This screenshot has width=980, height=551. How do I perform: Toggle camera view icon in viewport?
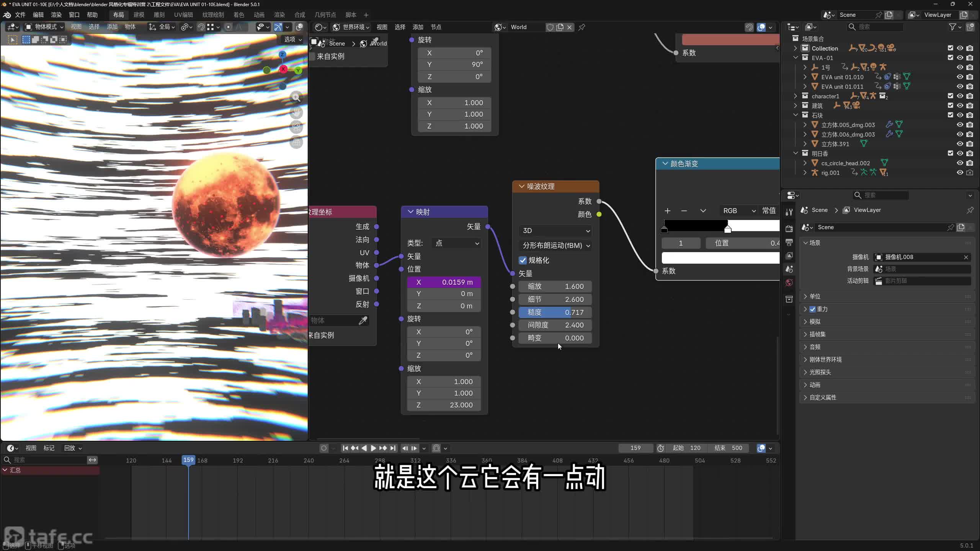296,127
